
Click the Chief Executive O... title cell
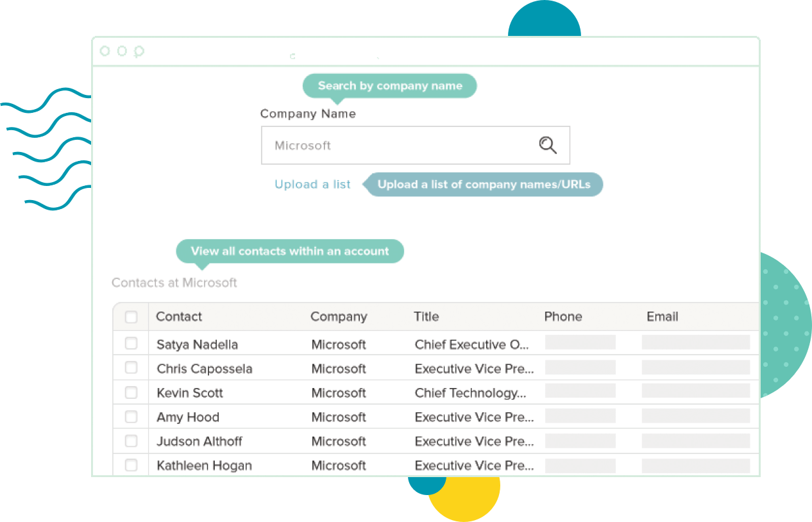[472, 345]
